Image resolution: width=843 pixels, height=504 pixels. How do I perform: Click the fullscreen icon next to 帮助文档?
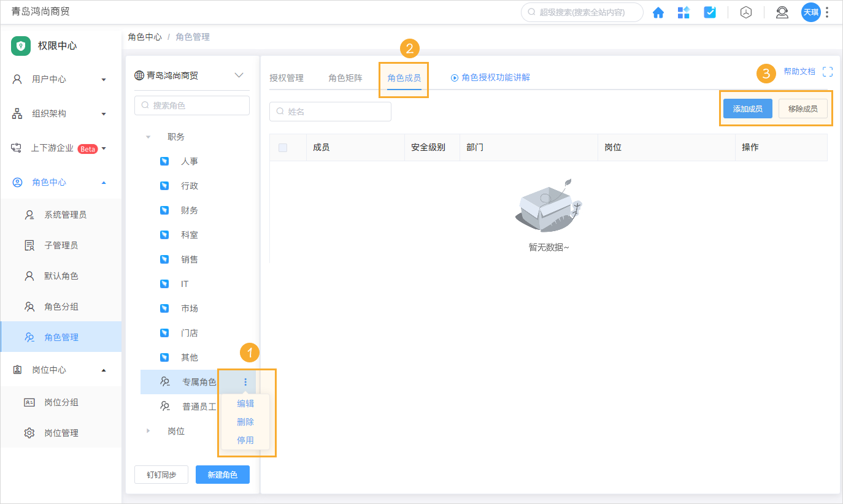click(x=828, y=71)
